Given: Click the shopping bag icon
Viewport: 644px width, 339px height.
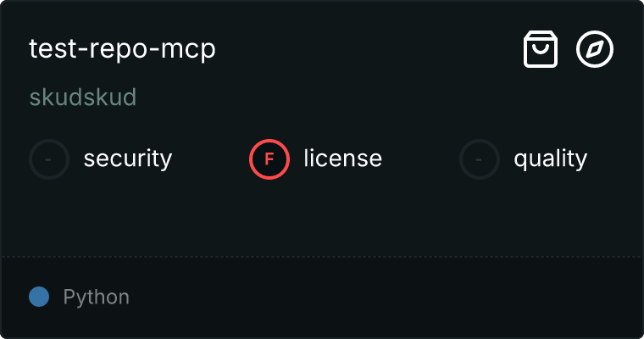Looking at the screenshot, I should (540, 49).
